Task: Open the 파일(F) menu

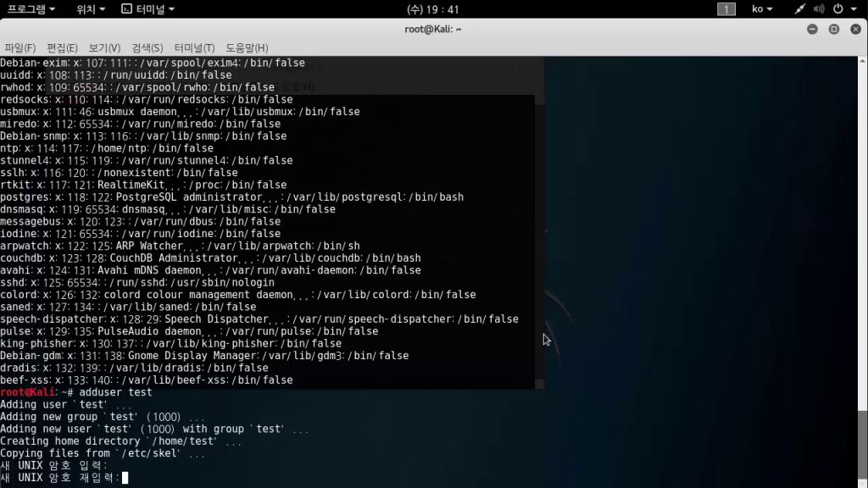Action: click(x=20, y=47)
